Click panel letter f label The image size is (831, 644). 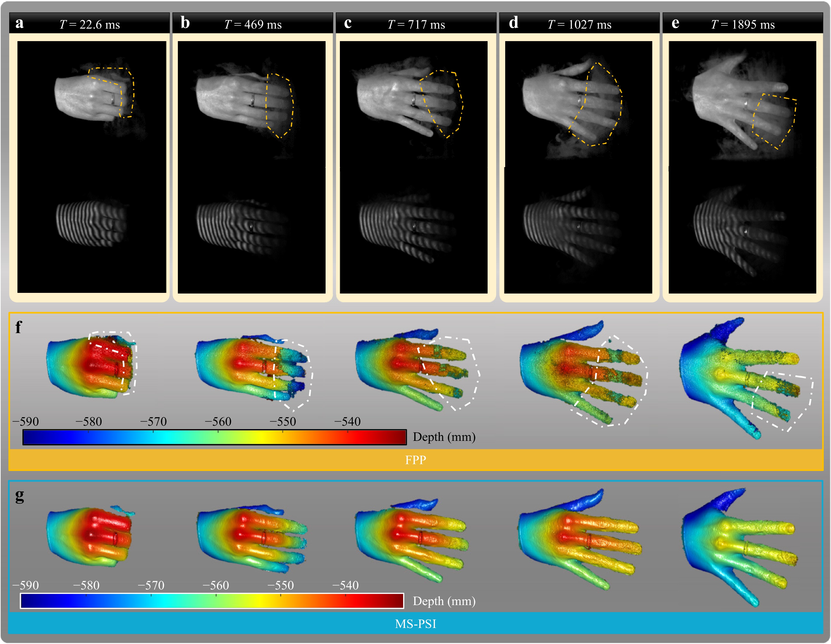pyautogui.click(x=18, y=327)
